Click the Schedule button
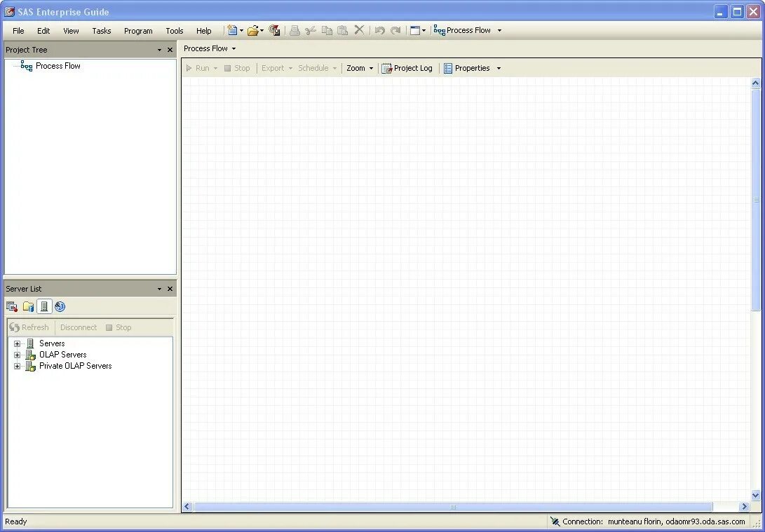Viewport: 765px width, 532px height. pyautogui.click(x=313, y=68)
